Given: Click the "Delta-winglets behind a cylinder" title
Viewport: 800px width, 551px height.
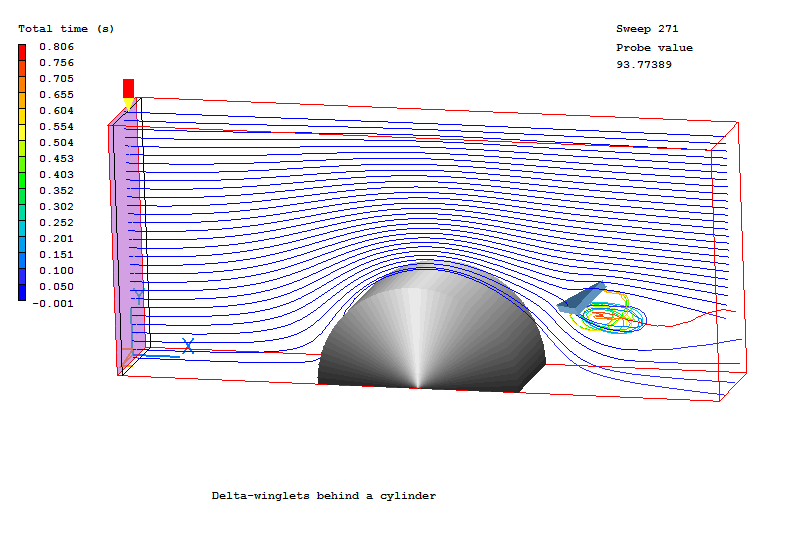Looking at the screenshot, I should pyautogui.click(x=324, y=496).
